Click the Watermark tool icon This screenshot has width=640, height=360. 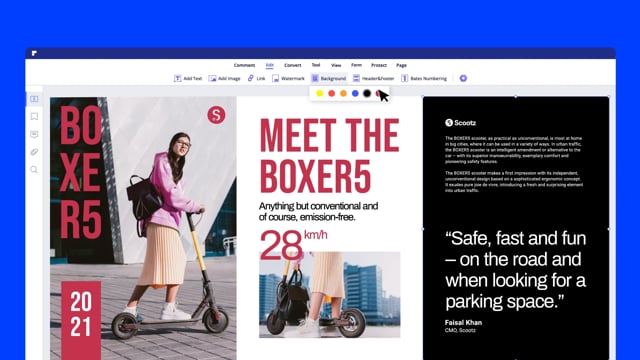276,78
